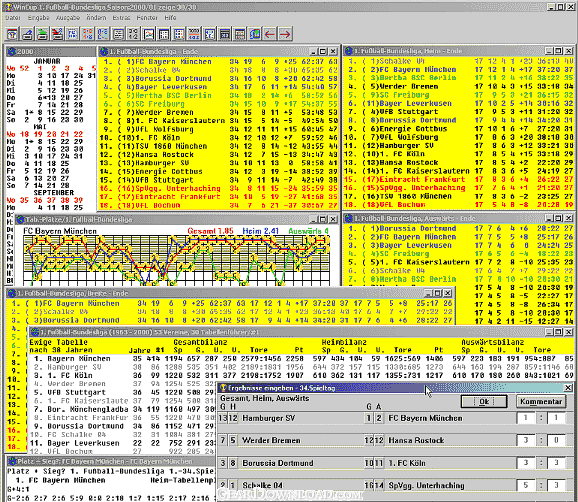Select FC Bayern München row in Ende table
The width and height of the screenshot is (578, 502).
click(219, 62)
